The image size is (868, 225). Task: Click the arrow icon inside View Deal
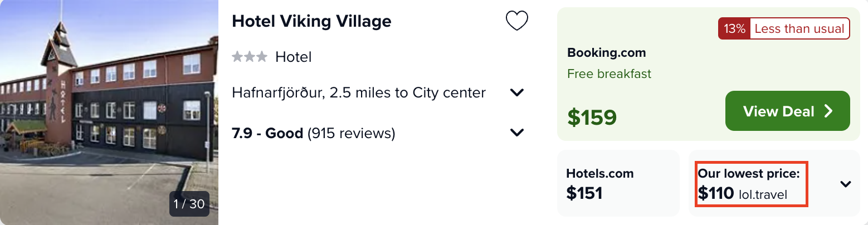coord(828,111)
